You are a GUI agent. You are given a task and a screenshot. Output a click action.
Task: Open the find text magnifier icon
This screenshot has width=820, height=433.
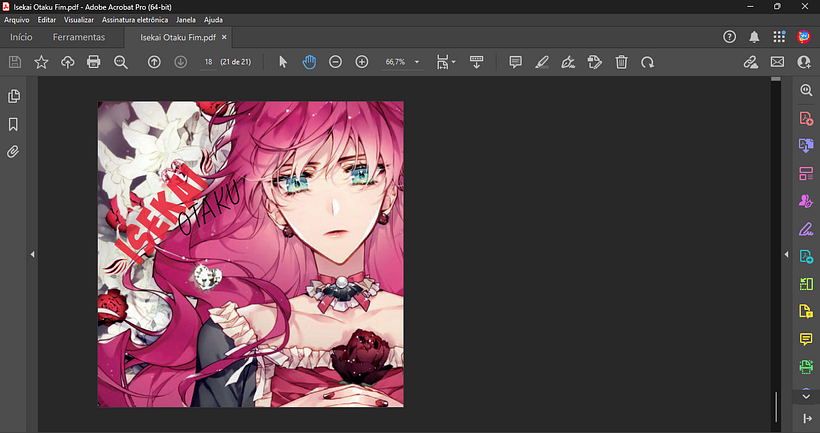tap(121, 62)
